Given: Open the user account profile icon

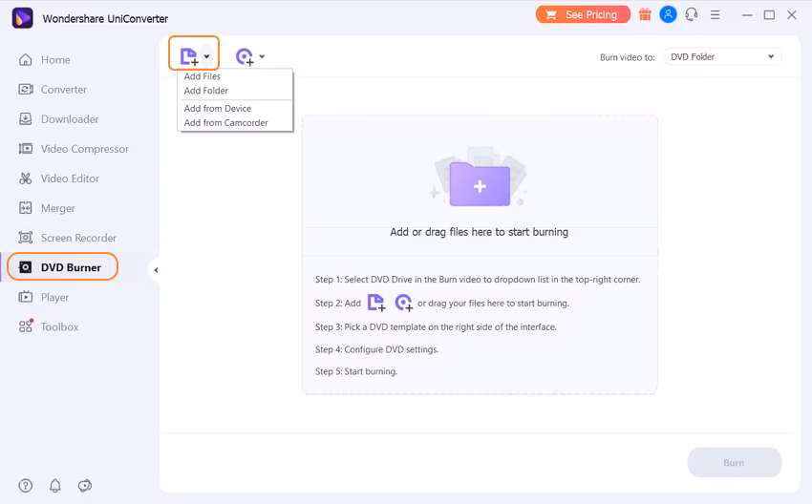Looking at the screenshot, I should [x=668, y=14].
